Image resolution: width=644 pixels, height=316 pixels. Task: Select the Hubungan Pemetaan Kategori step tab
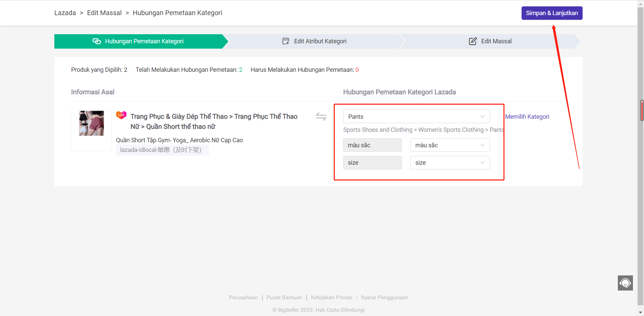[x=141, y=41]
